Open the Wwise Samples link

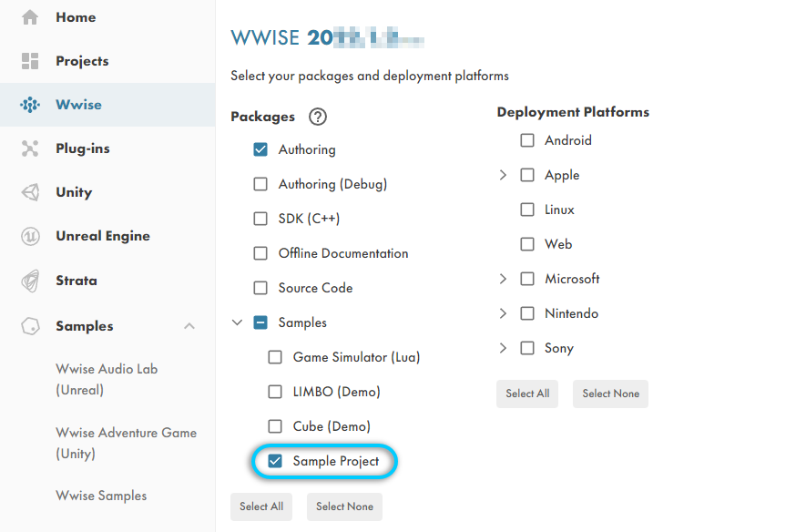[101, 496]
